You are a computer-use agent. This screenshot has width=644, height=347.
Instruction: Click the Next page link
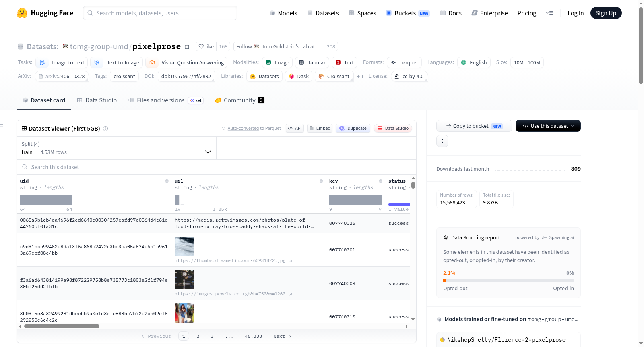click(282, 336)
